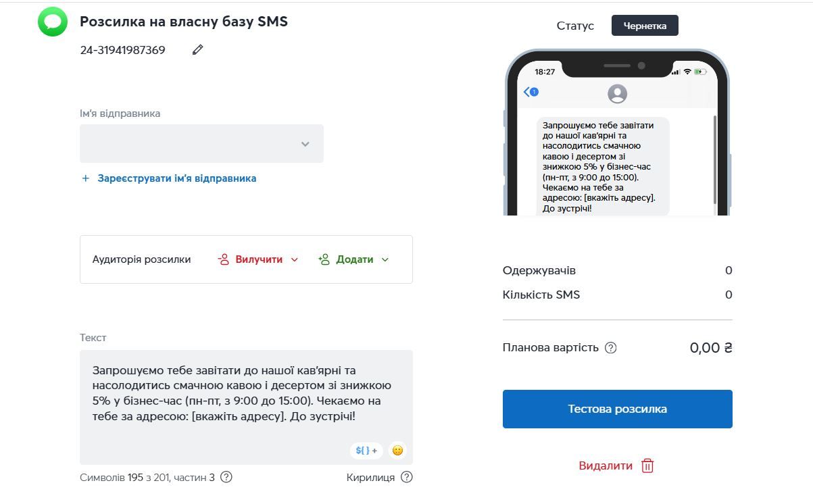This screenshot has height=504, width=813.
Task: Click Зареєструвати ім'я відправника link
Action: 176,178
